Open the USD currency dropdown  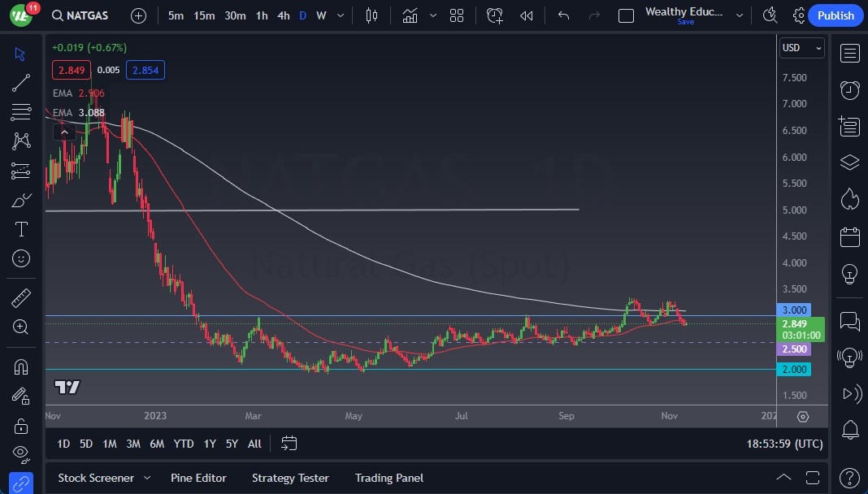[x=801, y=48]
